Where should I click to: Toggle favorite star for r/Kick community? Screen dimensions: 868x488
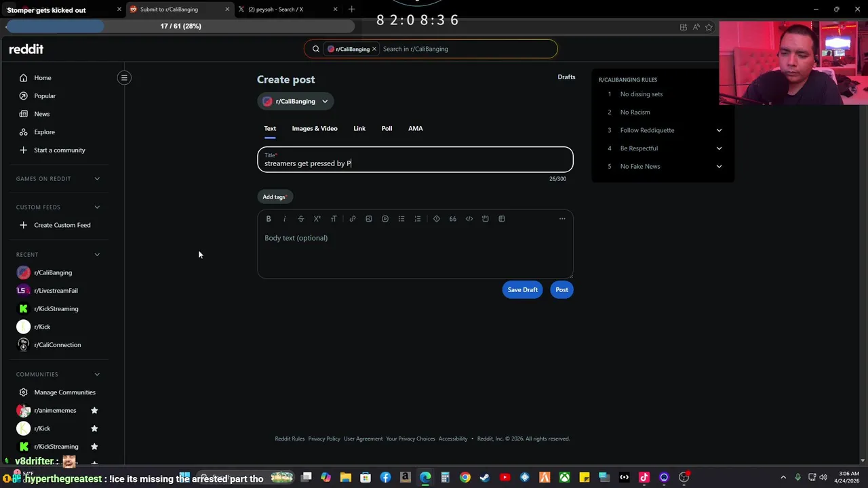point(94,428)
